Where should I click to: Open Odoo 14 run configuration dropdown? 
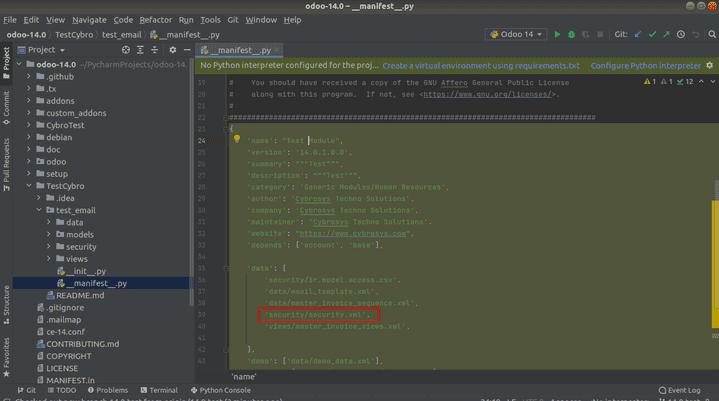pyautogui.click(x=516, y=34)
